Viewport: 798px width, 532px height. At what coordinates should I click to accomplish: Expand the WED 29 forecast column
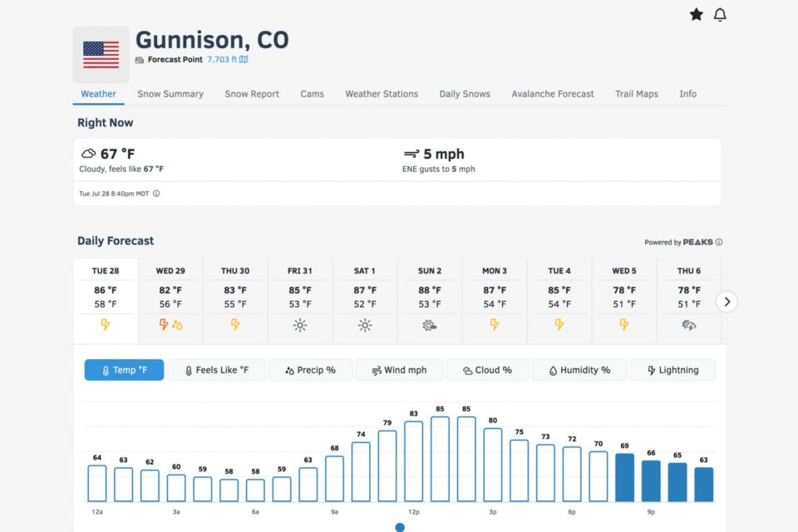(170, 301)
